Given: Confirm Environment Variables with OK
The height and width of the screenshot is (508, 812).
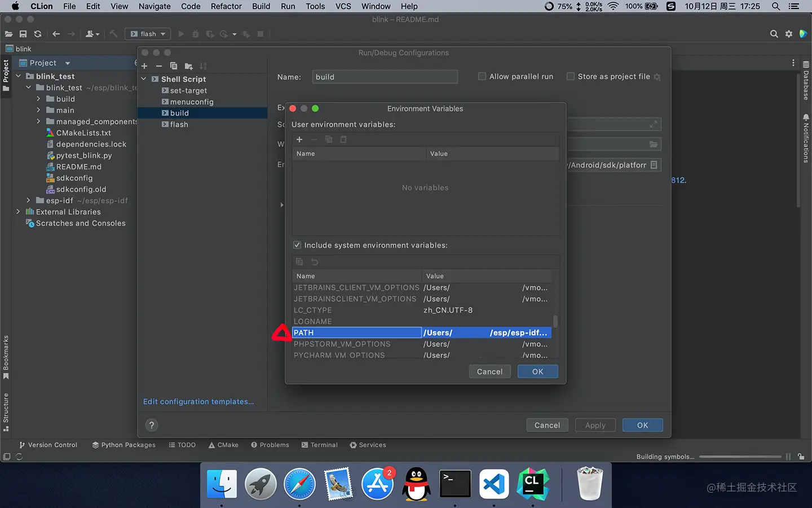Looking at the screenshot, I should pyautogui.click(x=538, y=371).
